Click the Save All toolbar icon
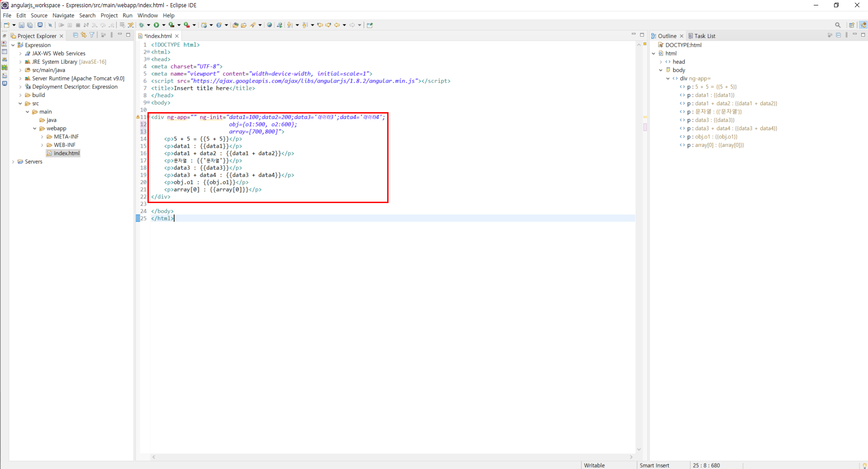This screenshot has width=868, height=469. point(30,25)
